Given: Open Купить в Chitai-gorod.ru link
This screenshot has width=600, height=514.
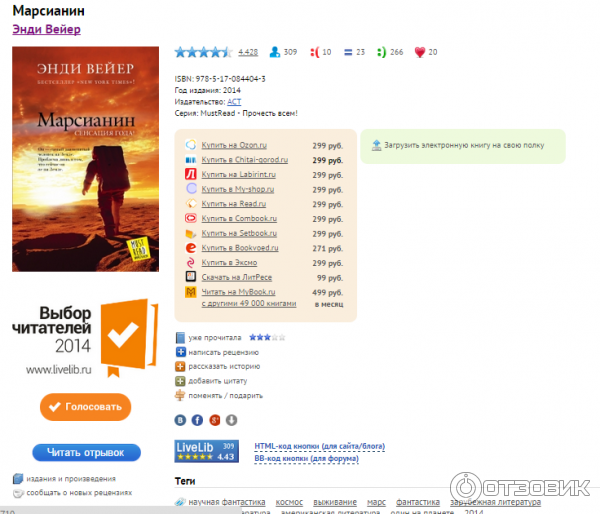Looking at the screenshot, I should tap(245, 160).
